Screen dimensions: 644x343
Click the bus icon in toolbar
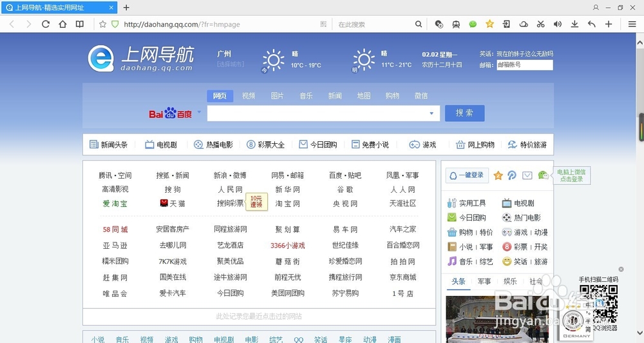pos(456,24)
